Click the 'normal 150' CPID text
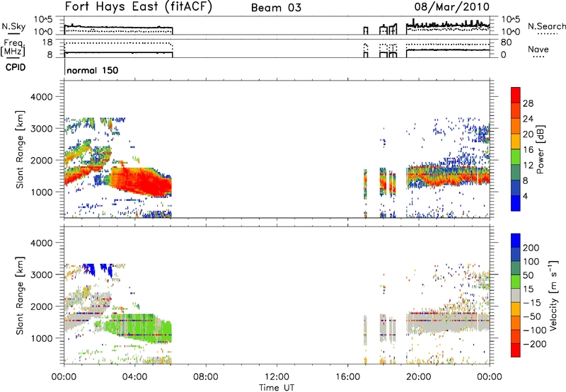This screenshot has width=566, height=392. click(x=93, y=70)
